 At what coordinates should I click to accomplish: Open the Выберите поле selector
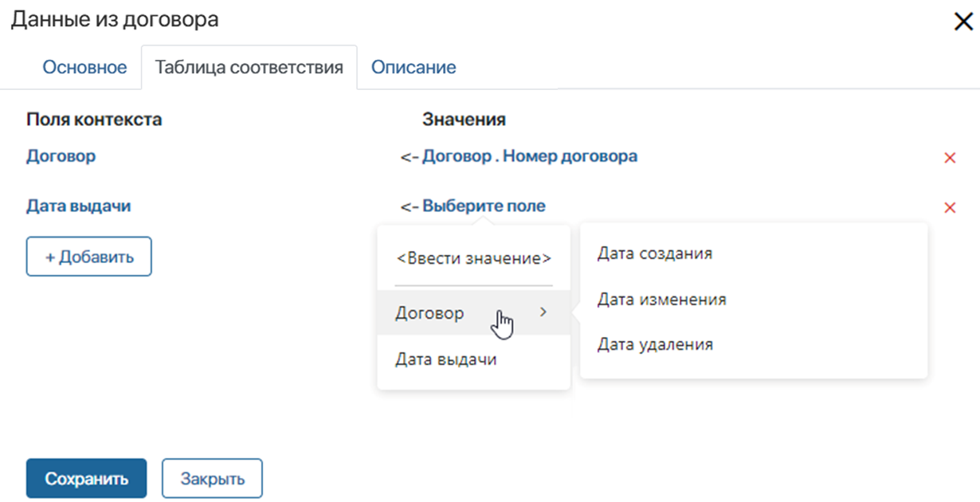click(x=484, y=206)
